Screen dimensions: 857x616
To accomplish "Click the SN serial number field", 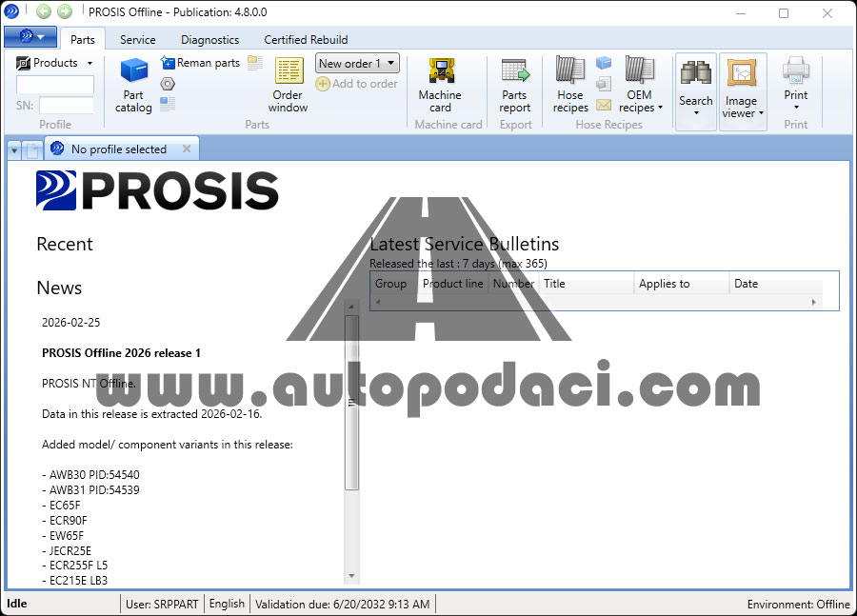I will 66,105.
